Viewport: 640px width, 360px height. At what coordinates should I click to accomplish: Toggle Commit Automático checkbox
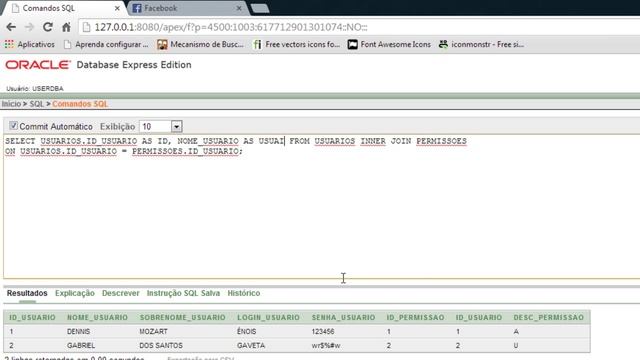(13, 126)
